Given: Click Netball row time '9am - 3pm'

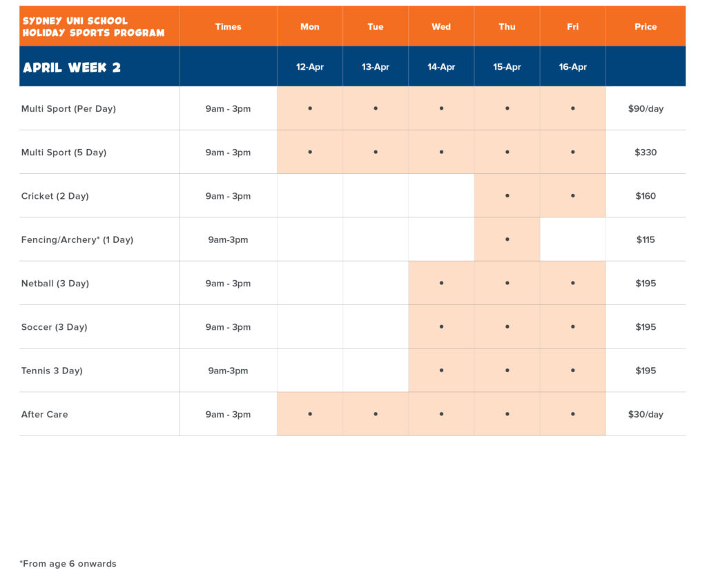Looking at the screenshot, I should [x=228, y=284].
